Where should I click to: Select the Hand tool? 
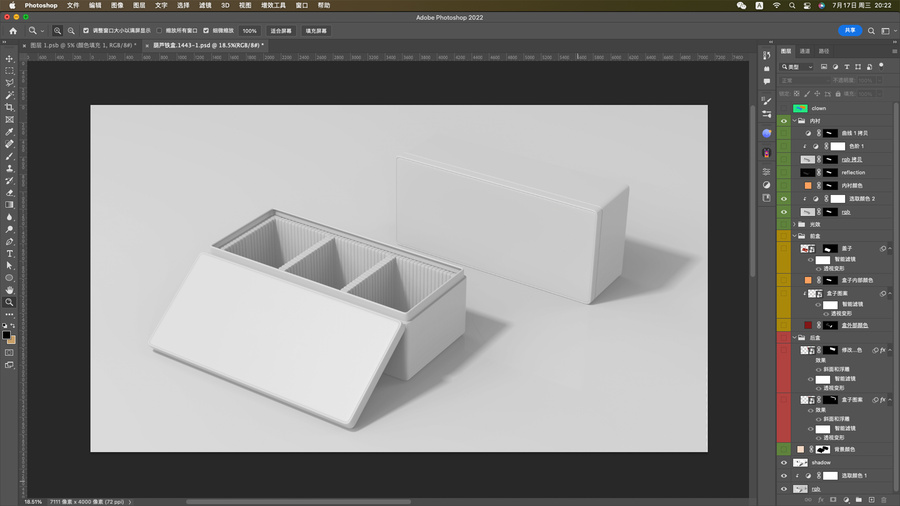[9, 290]
